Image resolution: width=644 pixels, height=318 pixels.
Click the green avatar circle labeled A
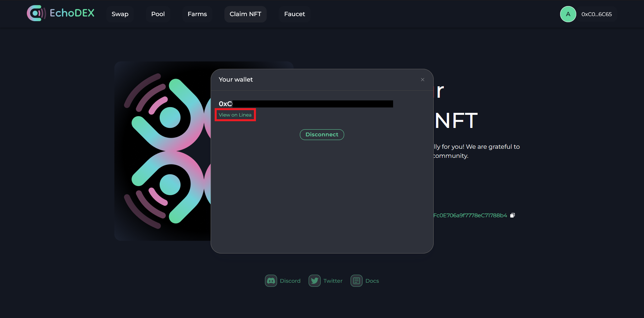568,14
